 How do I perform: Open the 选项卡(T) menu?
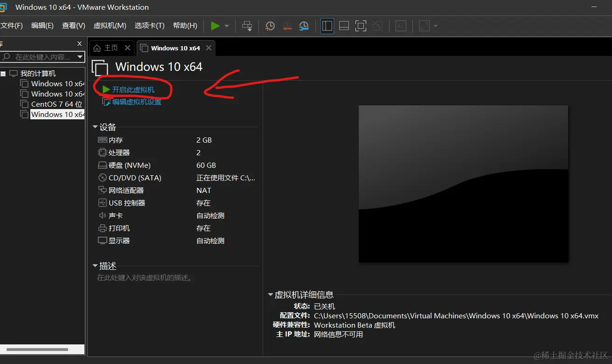pos(150,26)
